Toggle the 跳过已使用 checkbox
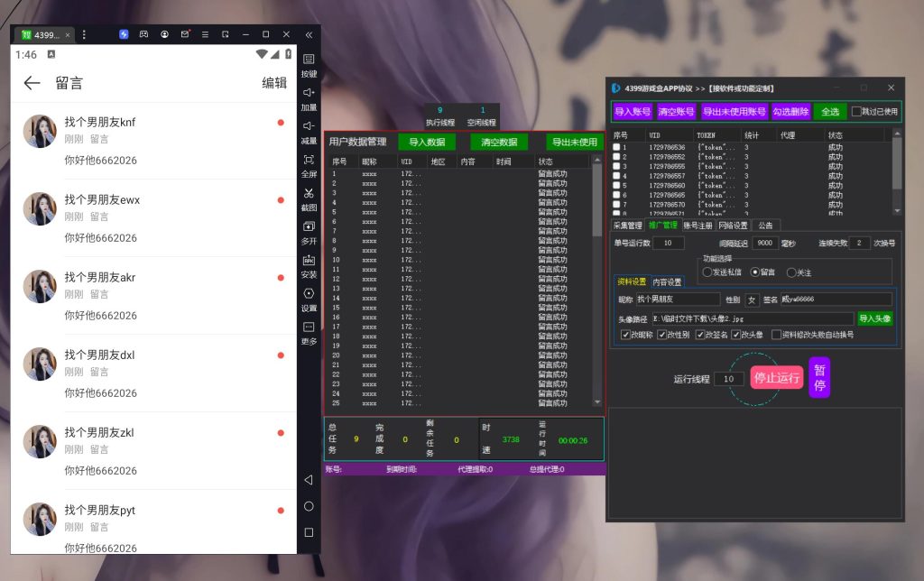 click(x=856, y=111)
